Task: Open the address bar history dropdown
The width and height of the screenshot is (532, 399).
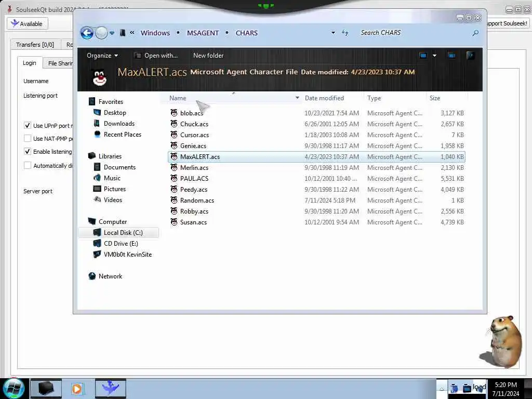Action: tap(333, 33)
